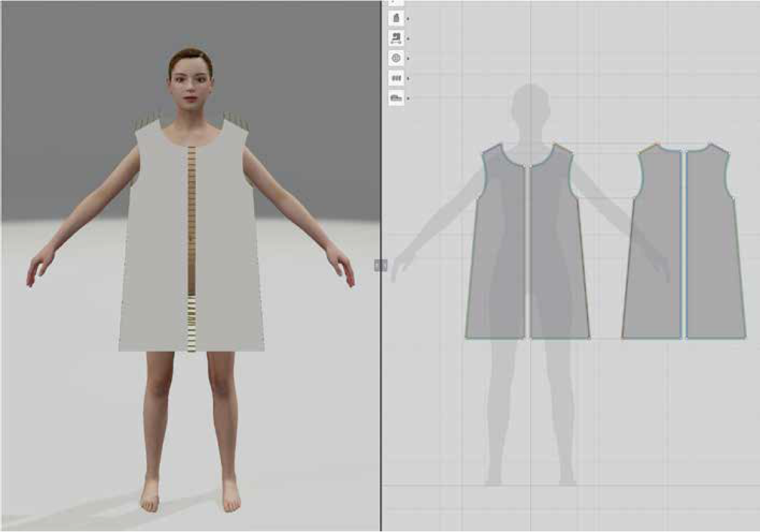Expand the arrow beside the bottom toolbar icon
The image size is (760, 532).
(408, 98)
